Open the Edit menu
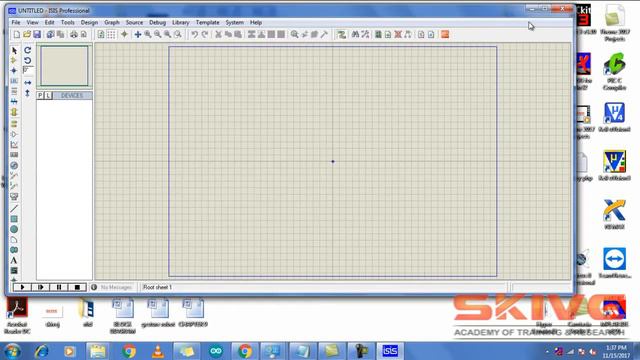This screenshot has height=360, width=640. 49,22
